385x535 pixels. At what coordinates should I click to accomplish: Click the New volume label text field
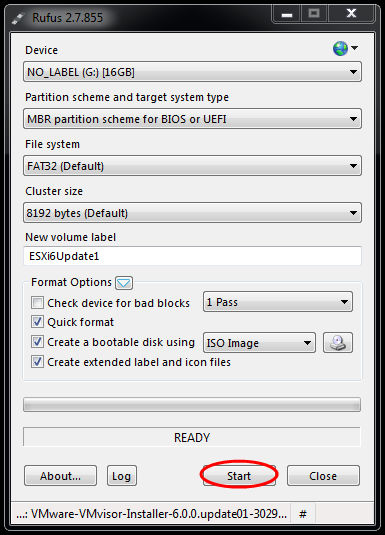tap(192, 256)
